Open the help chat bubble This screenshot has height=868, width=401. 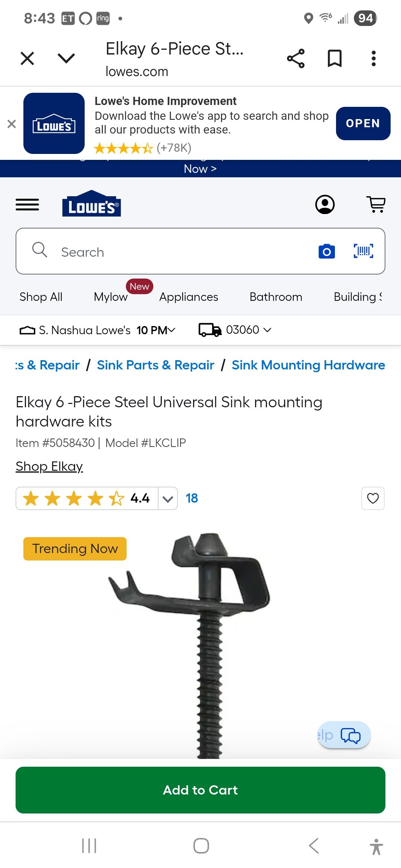click(x=344, y=735)
